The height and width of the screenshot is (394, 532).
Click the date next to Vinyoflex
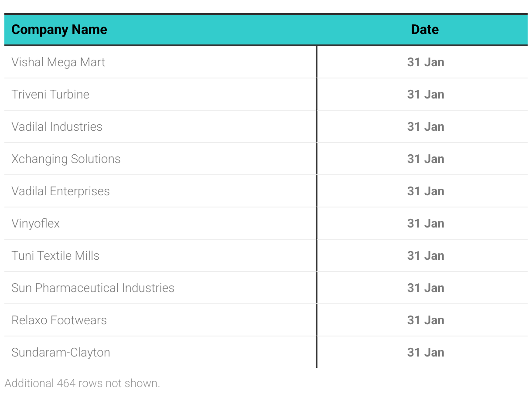tap(426, 224)
